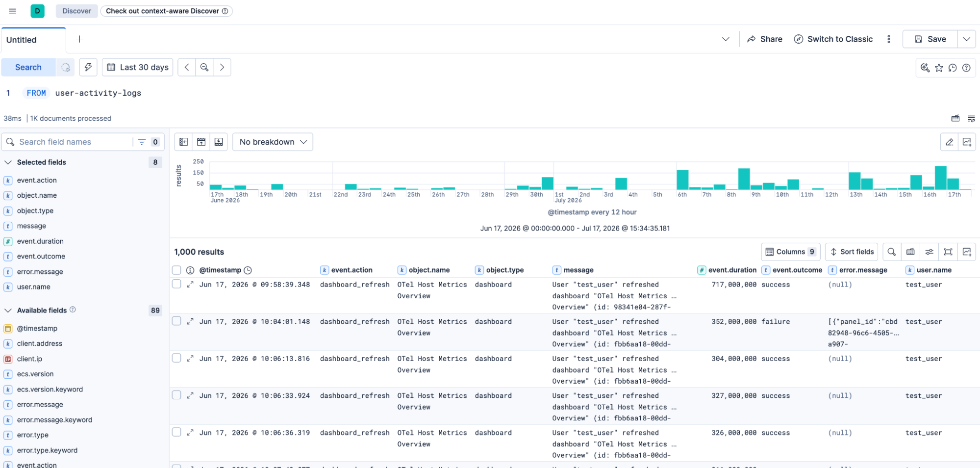Image resolution: width=980 pixels, height=468 pixels.
Task: Go to the previous time range
Action: (x=187, y=67)
